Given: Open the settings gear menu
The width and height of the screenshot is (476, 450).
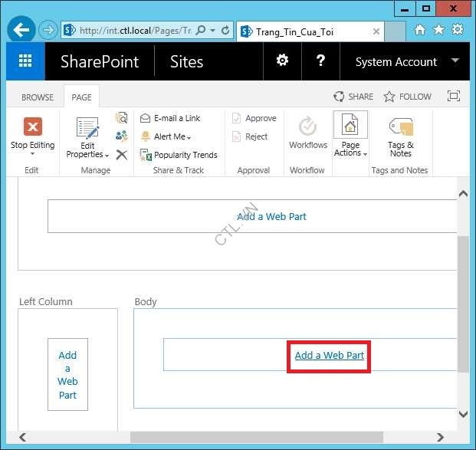Looking at the screenshot, I should [282, 61].
